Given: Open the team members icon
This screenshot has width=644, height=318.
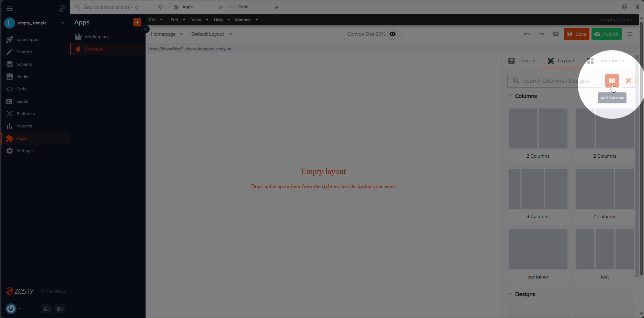Looking at the screenshot, I should 46,309.
